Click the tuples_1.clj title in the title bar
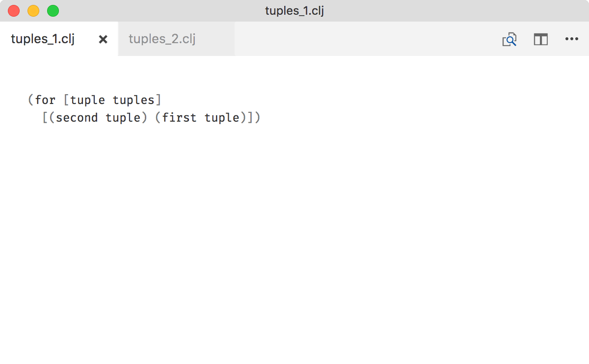The height and width of the screenshot is (364, 589). 294,11
